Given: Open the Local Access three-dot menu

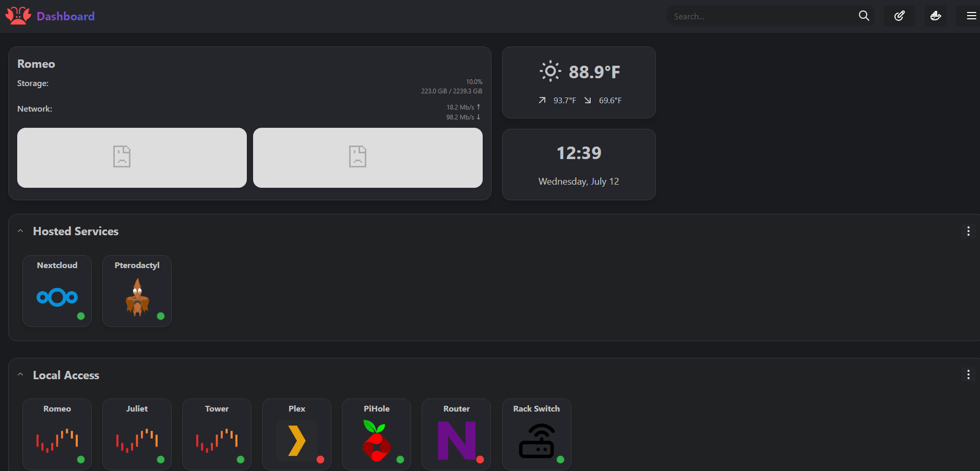Looking at the screenshot, I should pyautogui.click(x=968, y=375).
